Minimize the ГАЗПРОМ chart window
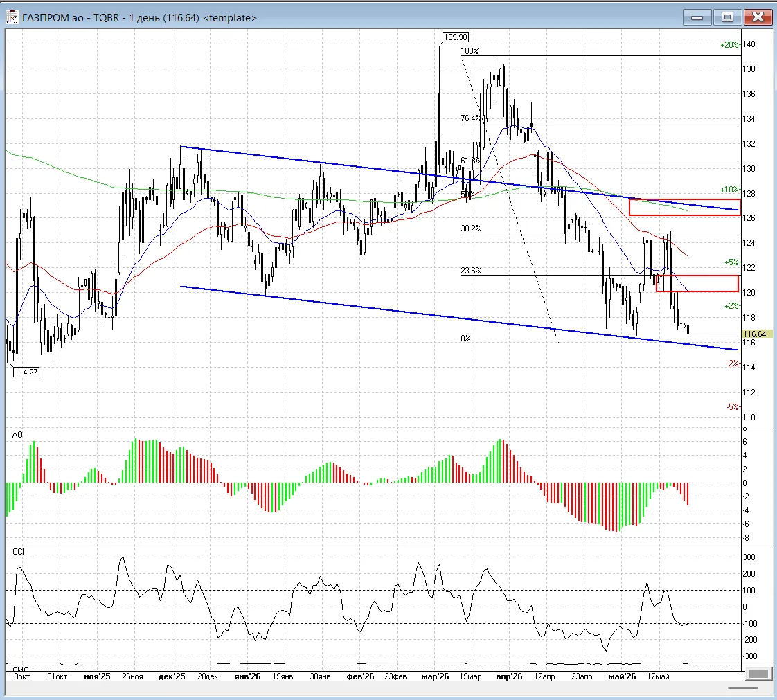Viewport: 777px width, 700px height. [697, 17]
